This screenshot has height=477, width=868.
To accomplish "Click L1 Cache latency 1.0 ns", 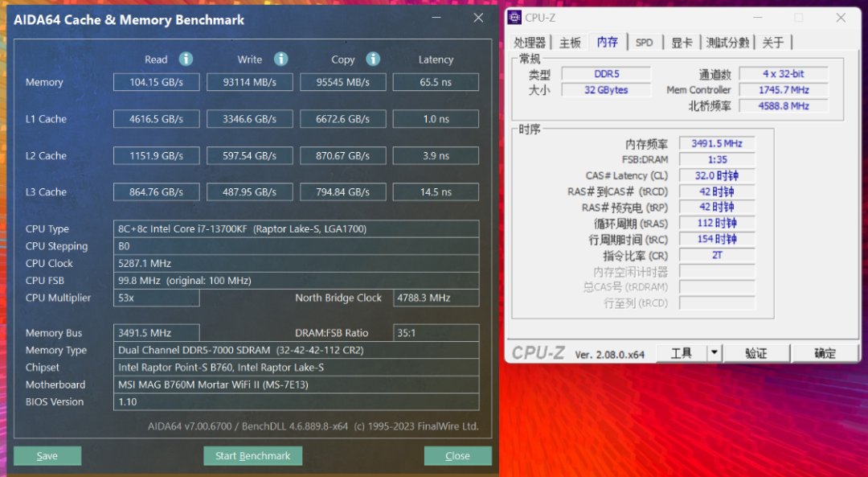I will click(x=436, y=118).
